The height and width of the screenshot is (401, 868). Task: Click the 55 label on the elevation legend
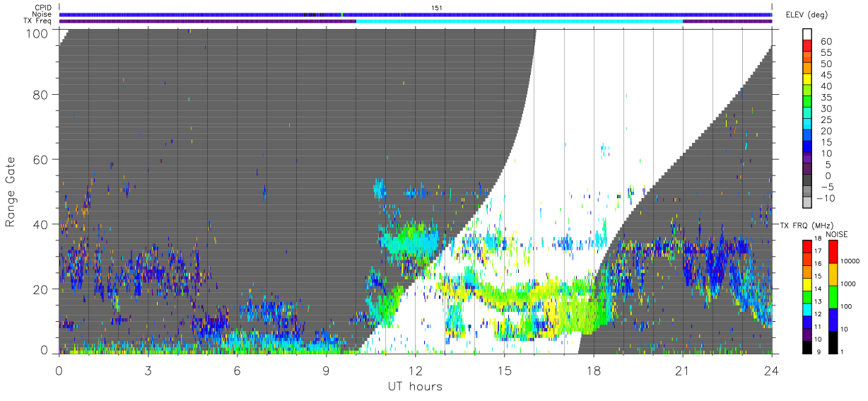tap(825, 52)
